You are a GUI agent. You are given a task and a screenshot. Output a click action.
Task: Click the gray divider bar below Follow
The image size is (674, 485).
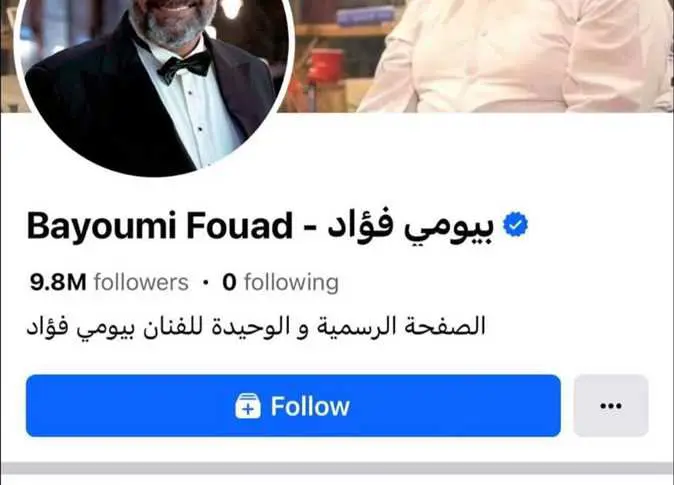pyautogui.click(x=337, y=468)
